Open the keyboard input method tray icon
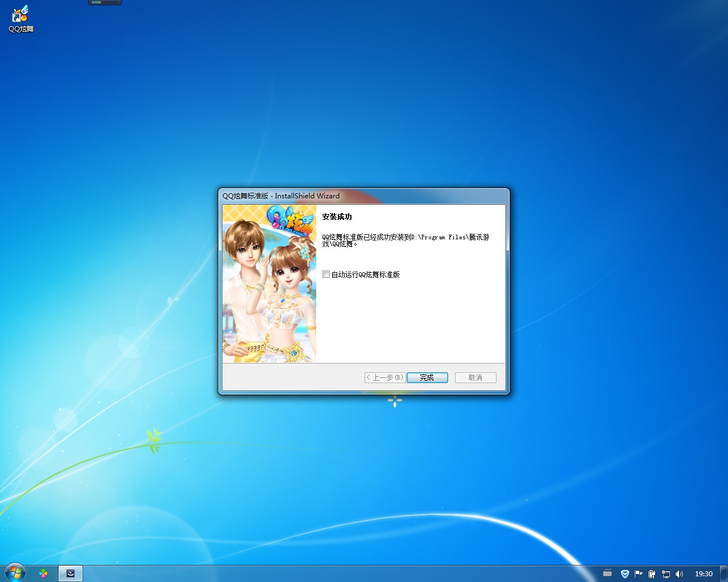The image size is (728, 582). pos(607,573)
